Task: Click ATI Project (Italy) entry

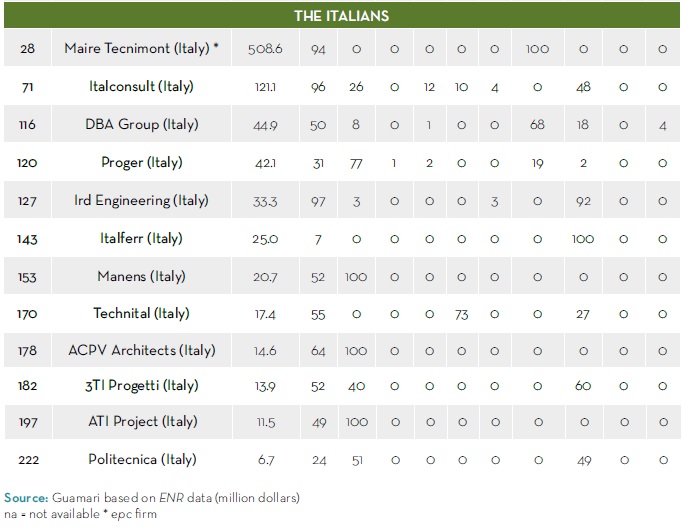Action: pyautogui.click(x=141, y=422)
